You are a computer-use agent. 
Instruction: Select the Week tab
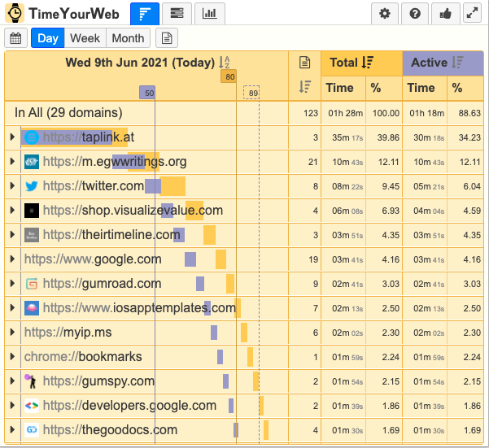(85, 38)
